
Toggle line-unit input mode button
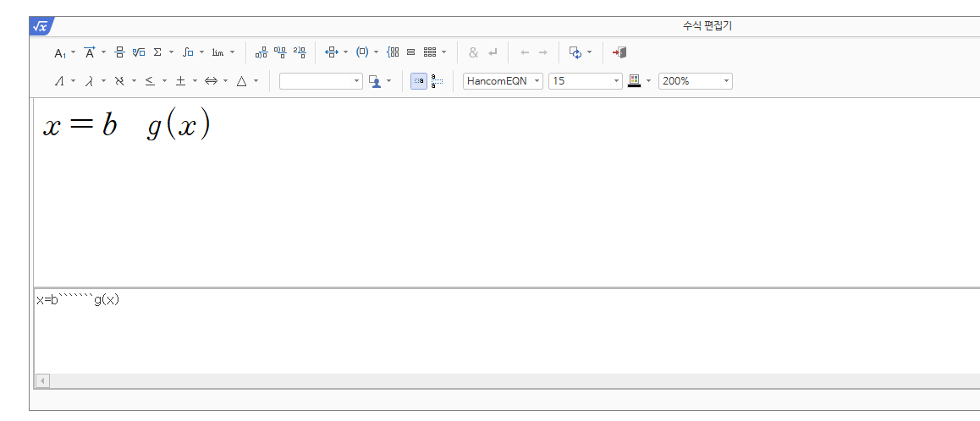tap(437, 81)
